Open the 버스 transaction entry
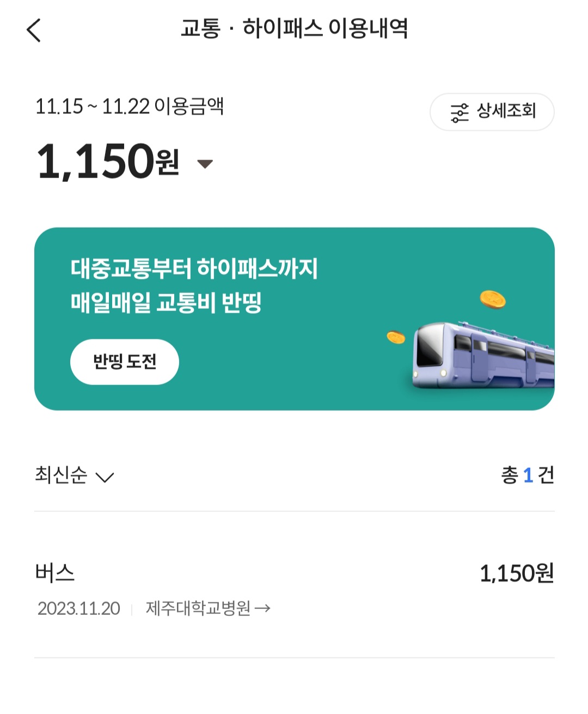The width and height of the screenshot is (588, 714). pyautogui.click(x=55, y=573)
